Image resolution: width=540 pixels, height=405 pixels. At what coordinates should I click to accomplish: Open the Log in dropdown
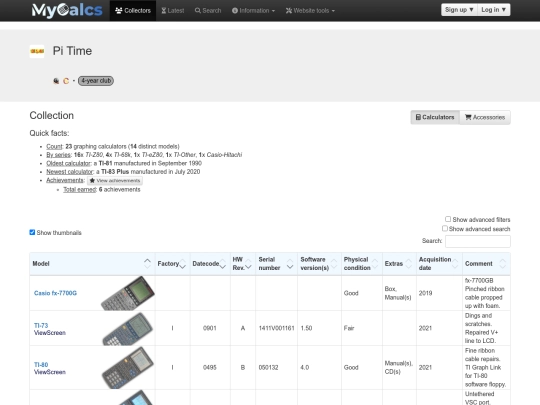[x=494, y=10]
